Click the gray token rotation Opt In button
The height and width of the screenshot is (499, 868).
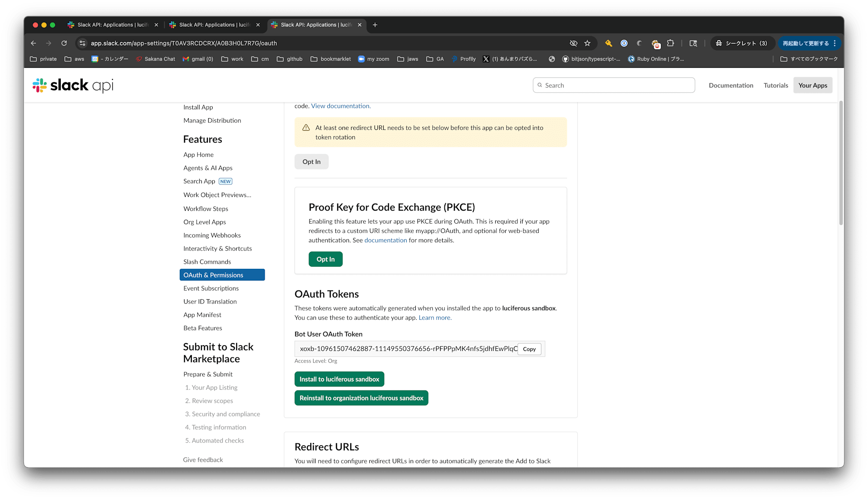tap(312, 162)
